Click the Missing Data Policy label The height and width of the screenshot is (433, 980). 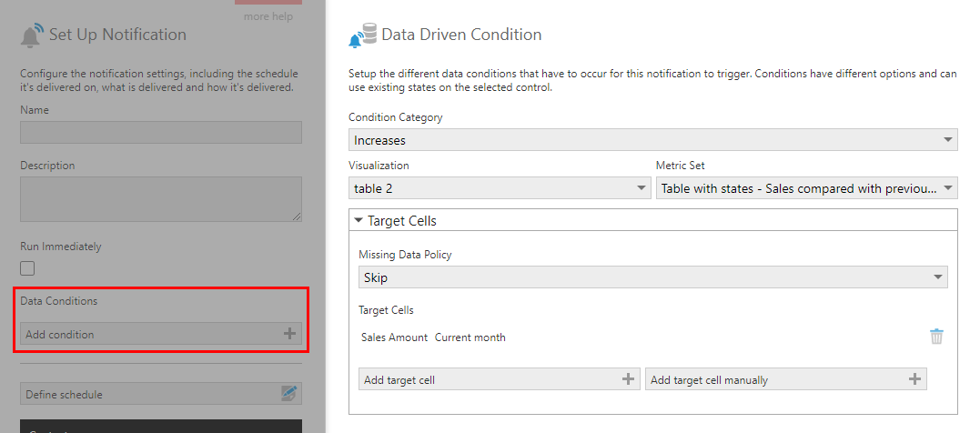[405, 255]
